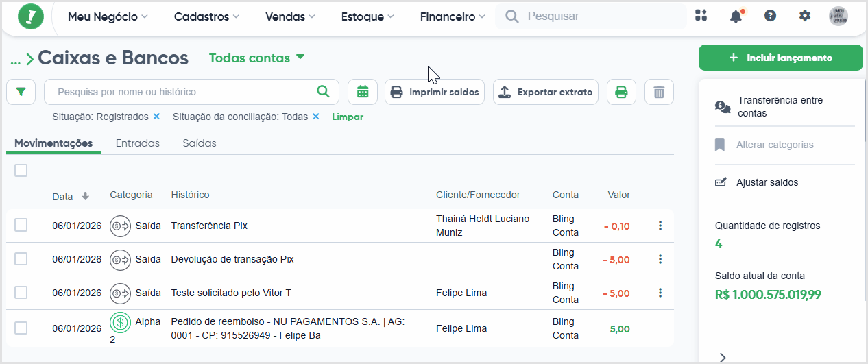This screenshot has height=364, width=868.
Task: Click the Transferência entre contas link
Action: point(780,107)
